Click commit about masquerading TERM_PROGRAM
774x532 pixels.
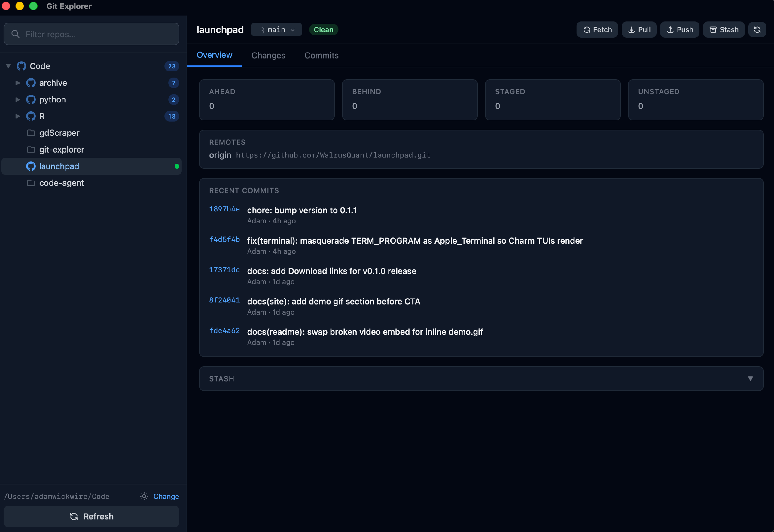[415, 241]
